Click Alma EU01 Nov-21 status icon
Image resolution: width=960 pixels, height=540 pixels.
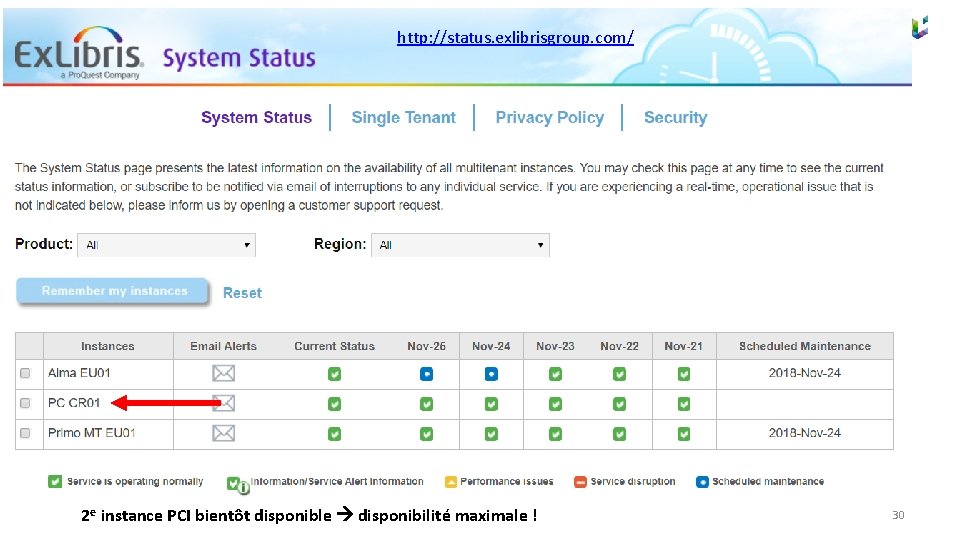[684, 374]
